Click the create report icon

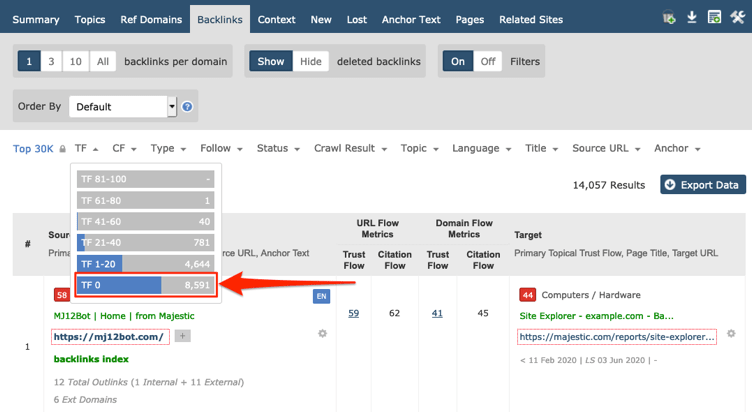[x=714, y=18]
